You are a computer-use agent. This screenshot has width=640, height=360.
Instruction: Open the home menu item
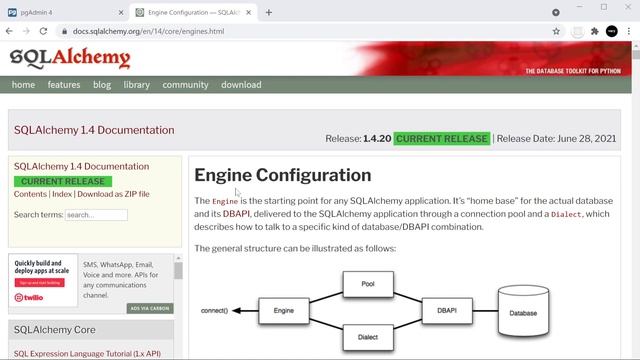coord(23,84)
